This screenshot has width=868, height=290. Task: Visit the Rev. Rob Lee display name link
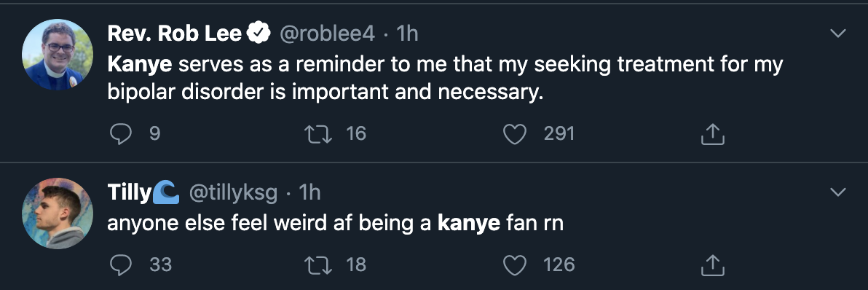tap(174, 34)
